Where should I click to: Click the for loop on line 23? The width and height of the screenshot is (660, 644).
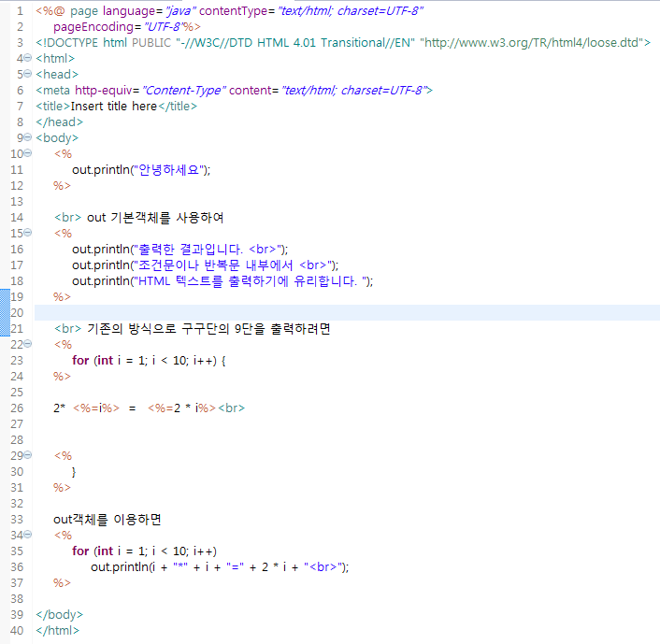pyautogui.click(x=149, y=361)
